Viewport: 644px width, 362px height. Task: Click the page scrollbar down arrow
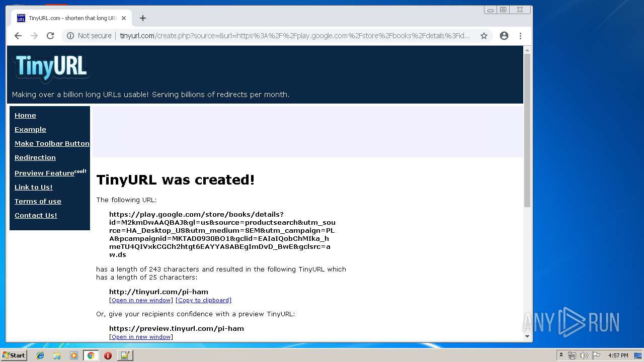pos(527,336)
